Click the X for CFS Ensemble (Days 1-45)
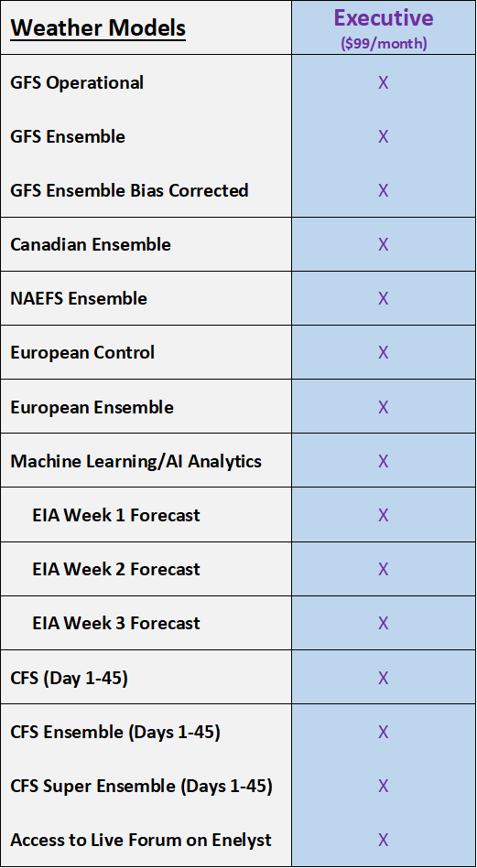Screen dimensions: 477x868 [x=383, y=733]
